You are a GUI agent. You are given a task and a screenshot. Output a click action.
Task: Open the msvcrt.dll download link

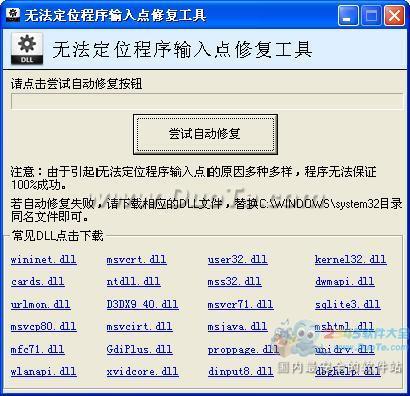[x=137, y=259]
